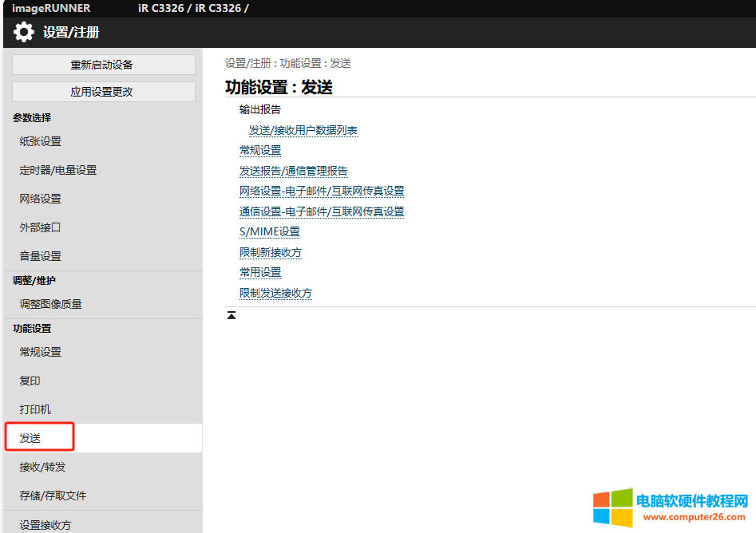Open 接收/转发 in the sidebar
The width and height of the screenshot is (756, 533).
(42, 467)
